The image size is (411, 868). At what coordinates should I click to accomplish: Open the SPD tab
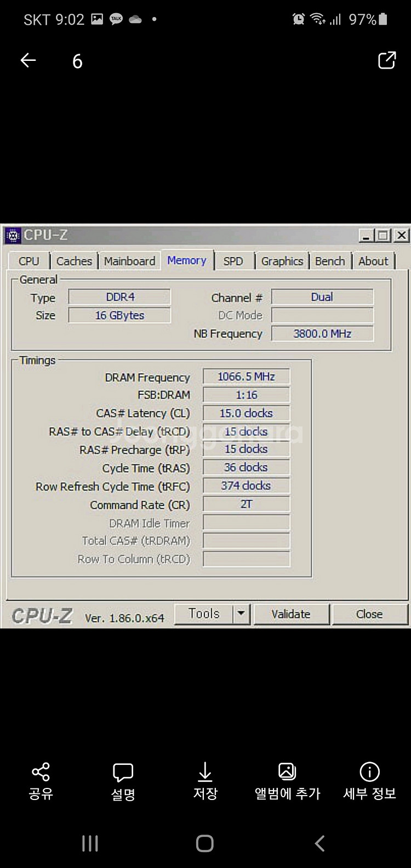[233, 261]
